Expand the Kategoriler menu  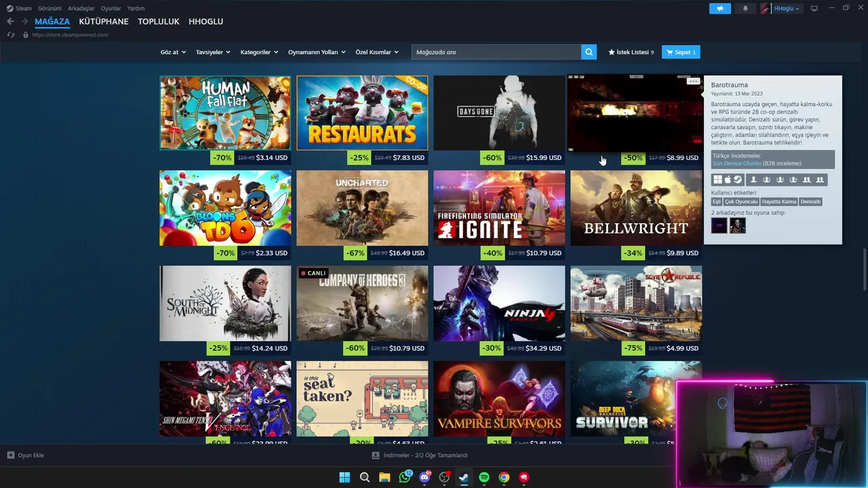point(259,52)
